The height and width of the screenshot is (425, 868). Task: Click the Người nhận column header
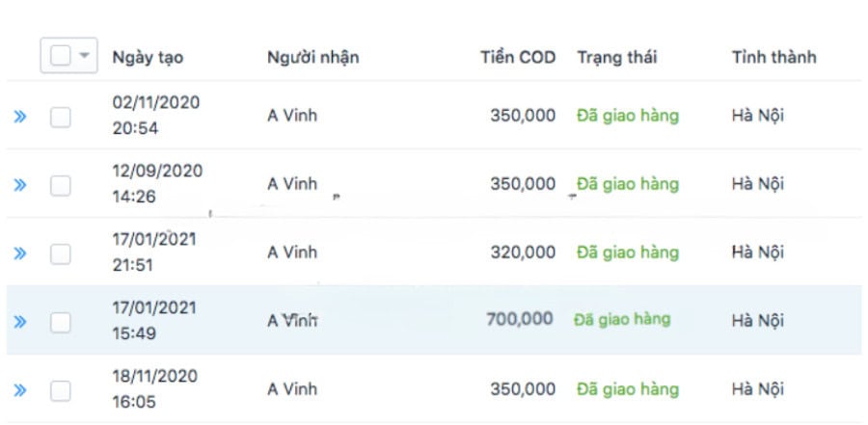[312, 57]
